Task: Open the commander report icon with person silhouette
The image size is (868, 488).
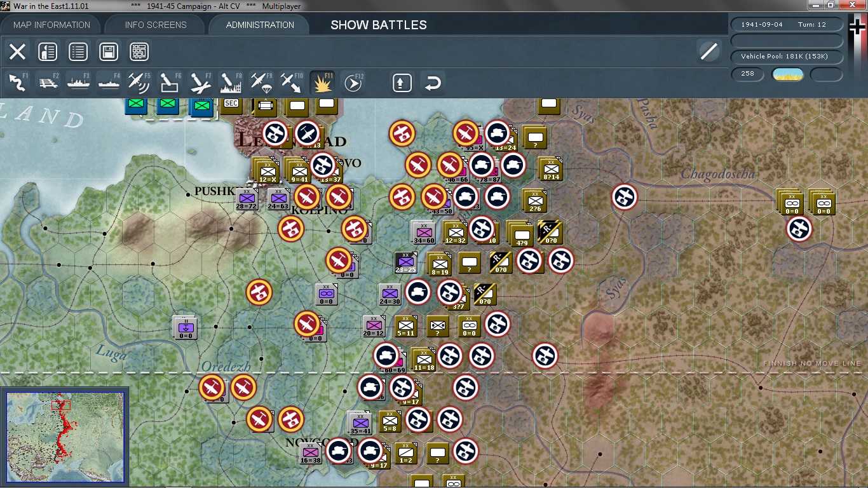Action: (48, 52)
